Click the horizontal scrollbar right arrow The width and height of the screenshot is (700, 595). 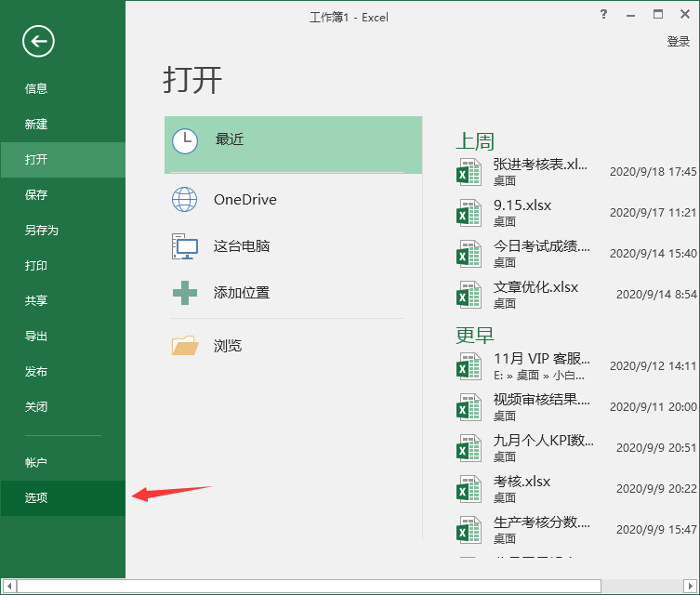click(691, 587)
